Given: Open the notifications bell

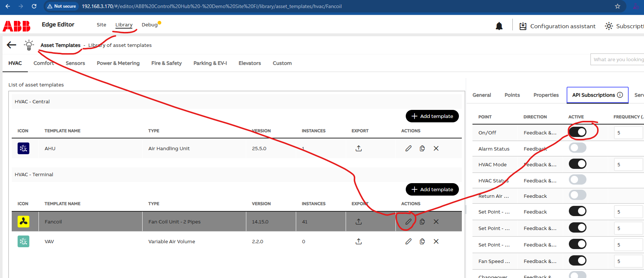Looking at the screenshot, I should point(499,26).
